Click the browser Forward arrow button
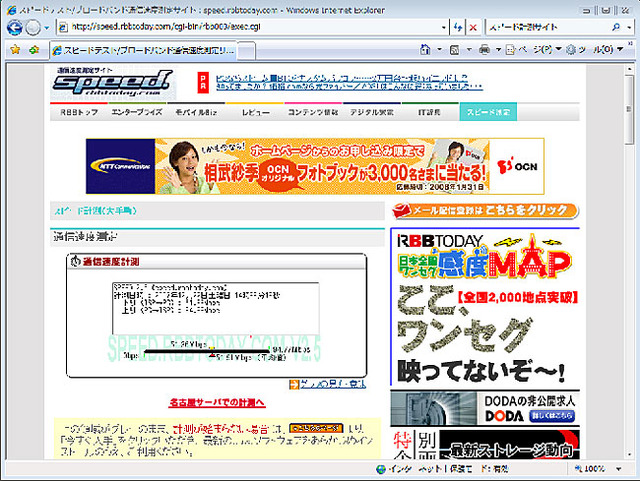This screenshot has width=640, height=481. coord(33,28)
